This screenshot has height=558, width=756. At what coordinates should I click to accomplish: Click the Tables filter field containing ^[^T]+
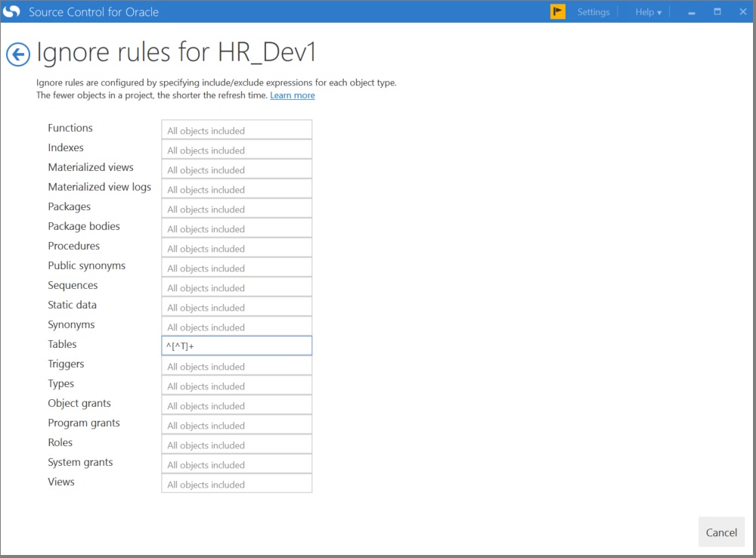[x=236, y=346]
